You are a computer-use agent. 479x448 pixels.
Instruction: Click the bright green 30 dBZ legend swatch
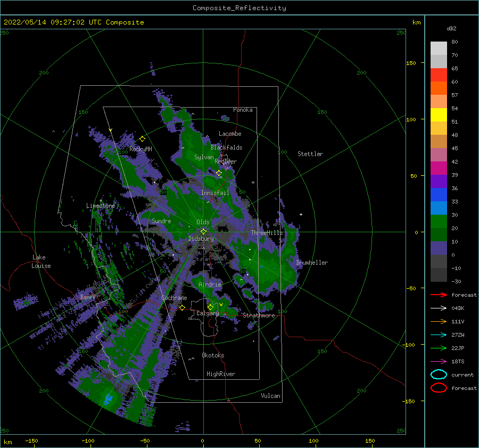439,221
